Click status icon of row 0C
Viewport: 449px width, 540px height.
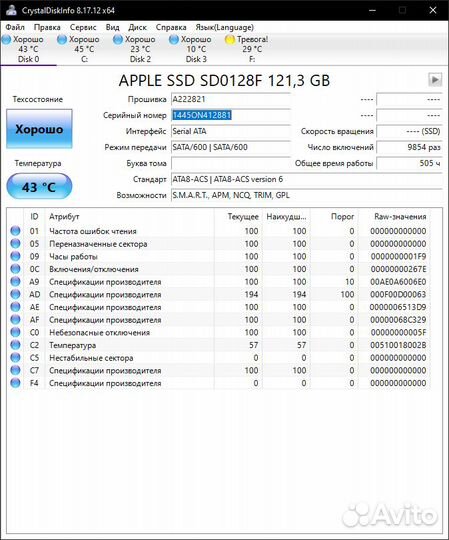click(x=15, y=269)
